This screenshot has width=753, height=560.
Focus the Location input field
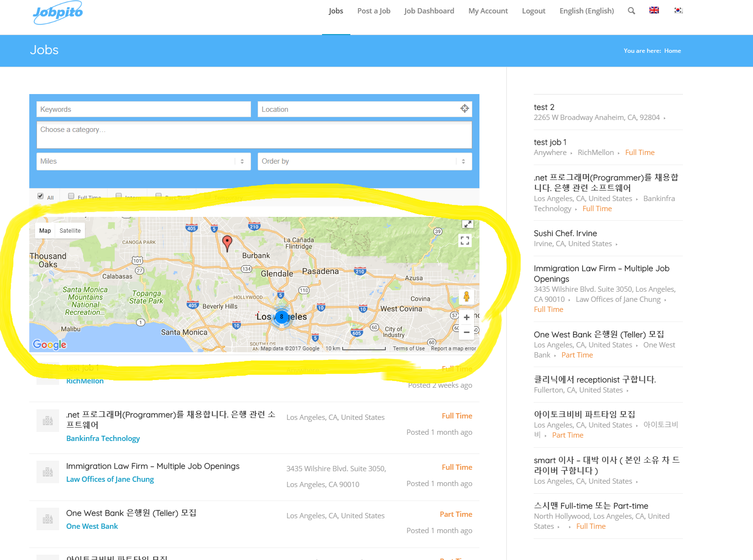(x=365, y=109)
